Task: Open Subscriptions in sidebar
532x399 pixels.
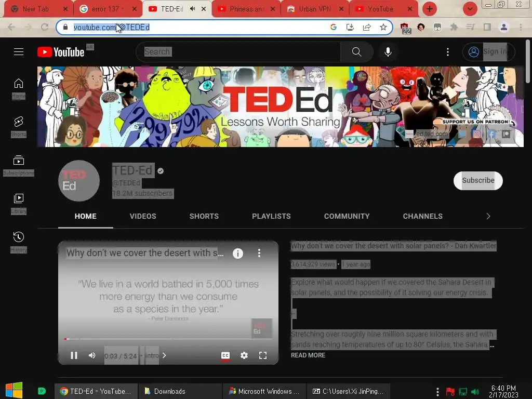Action: 19,165
